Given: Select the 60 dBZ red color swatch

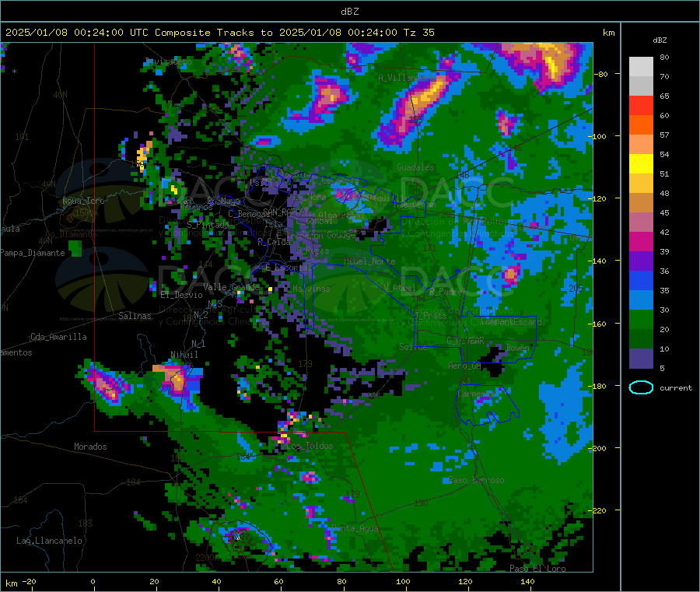Looking at the screenshot, I should pos(641,105).
